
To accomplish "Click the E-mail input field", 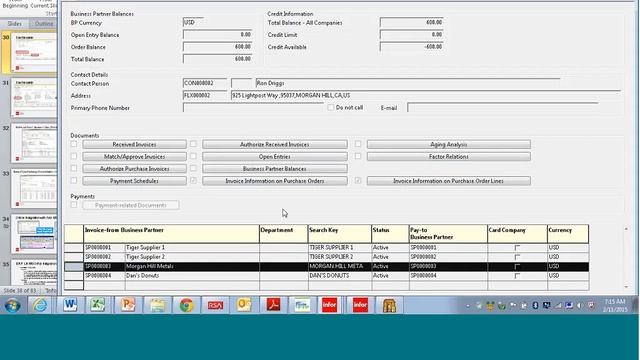I will (x=503, y=108).
